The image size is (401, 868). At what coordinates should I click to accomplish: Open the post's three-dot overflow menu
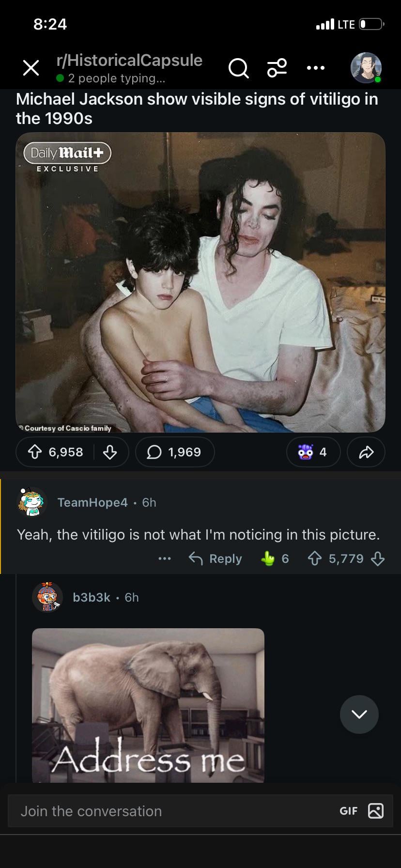(316, 68)
